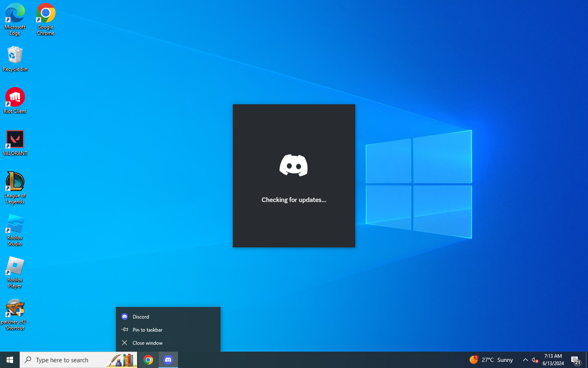Open the Windows Start menu

pyautogui.click(x=10, y=360)
